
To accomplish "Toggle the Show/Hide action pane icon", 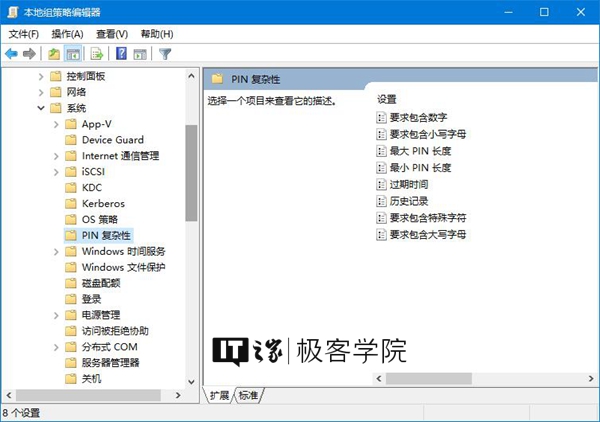I will 140,54.
